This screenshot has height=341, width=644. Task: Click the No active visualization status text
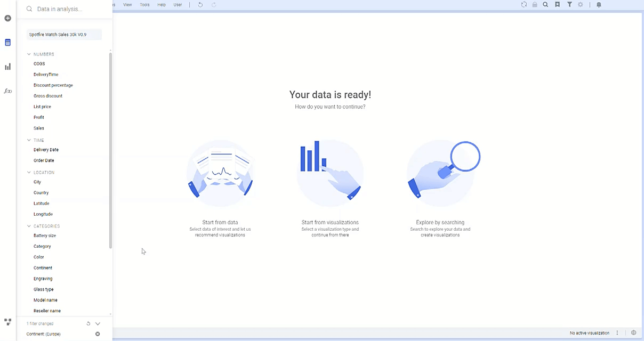[590, 333]
